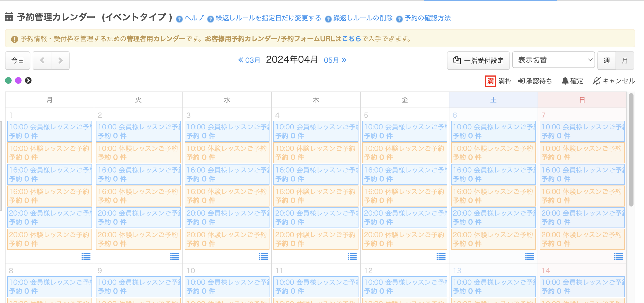Click the list icon under Sunday April 7

click(x=618, y=257)
